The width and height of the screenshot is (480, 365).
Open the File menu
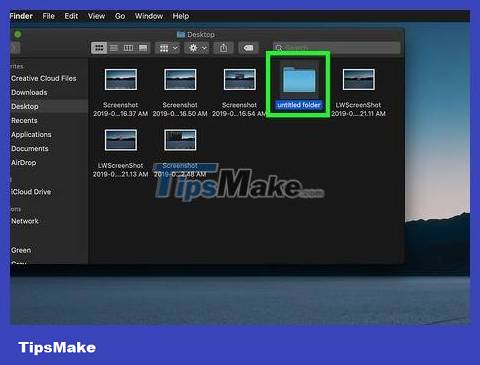pyautogui.click(x=49, y=16)
